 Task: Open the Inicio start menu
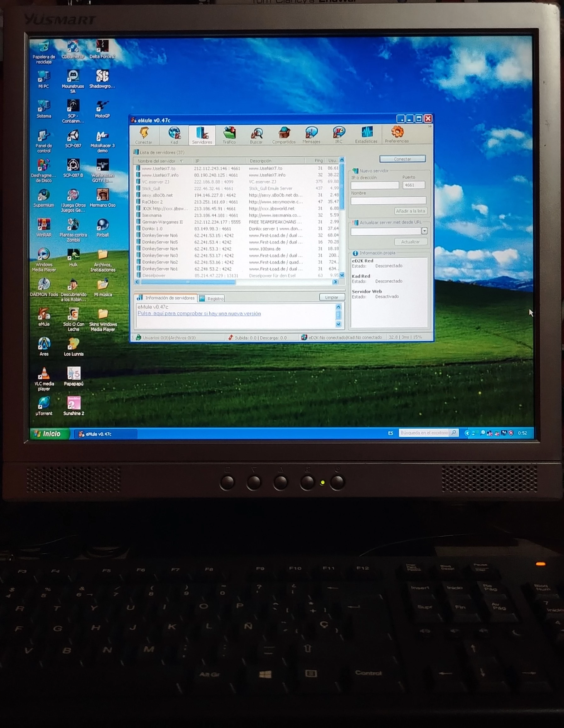tap(50, 434)
